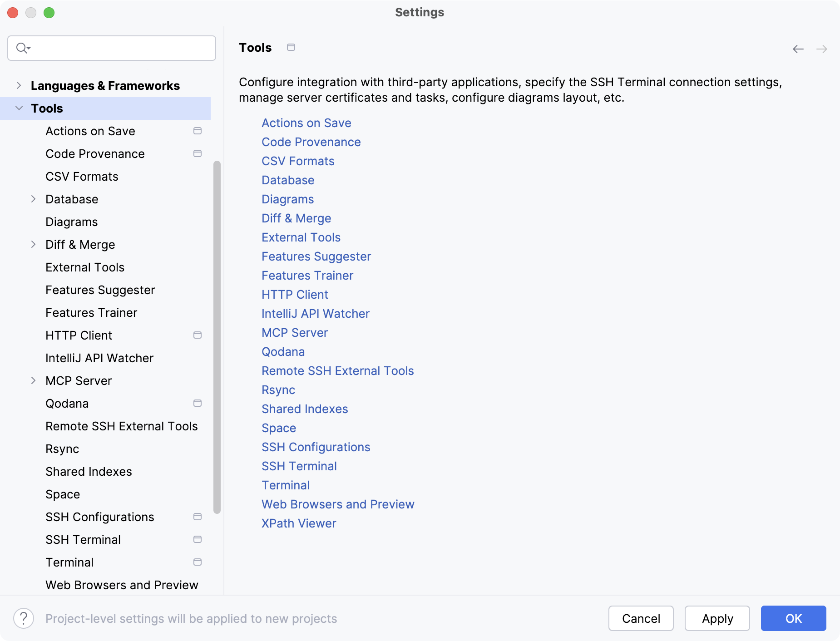Click project-level icon beside SSH Configurations
The width and height of the screenshot is (840, 641).
coord(198,517)
